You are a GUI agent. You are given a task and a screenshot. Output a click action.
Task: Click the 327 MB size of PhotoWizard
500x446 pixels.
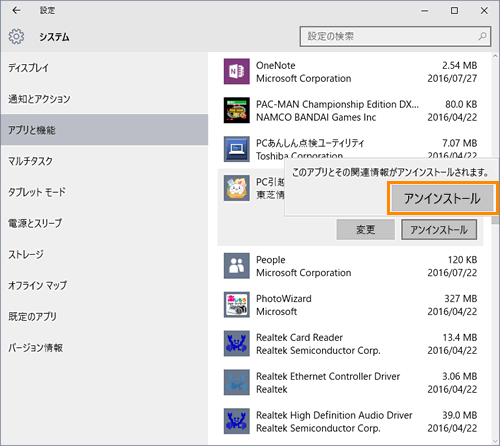pos(460,299)
